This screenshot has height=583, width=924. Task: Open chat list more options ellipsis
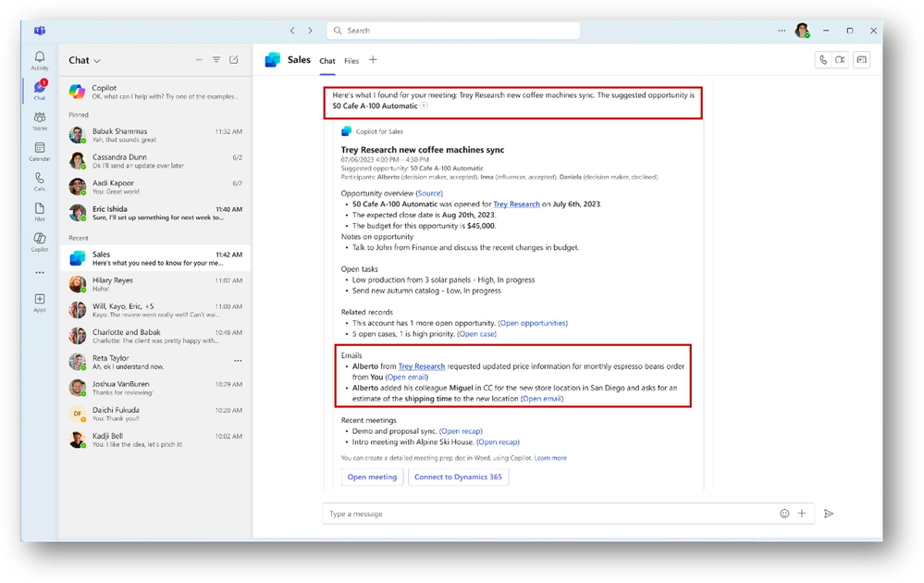(199, 59)
